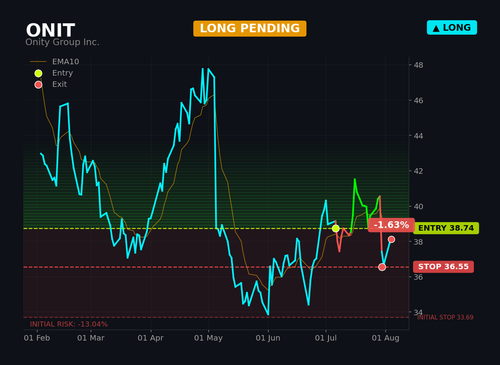Click the 01 Apr date axis label
Image resolution: width=500 pixels, height=365 pixels.
coord(151,338)
